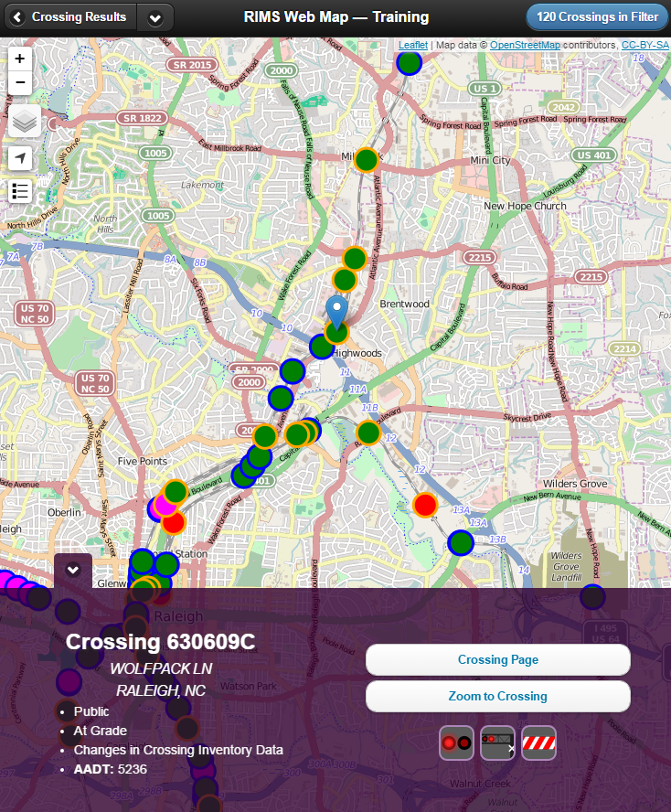The image size is (671, 812).
Task: Click the AADT: 5236 entry
Action: [111, 769]
